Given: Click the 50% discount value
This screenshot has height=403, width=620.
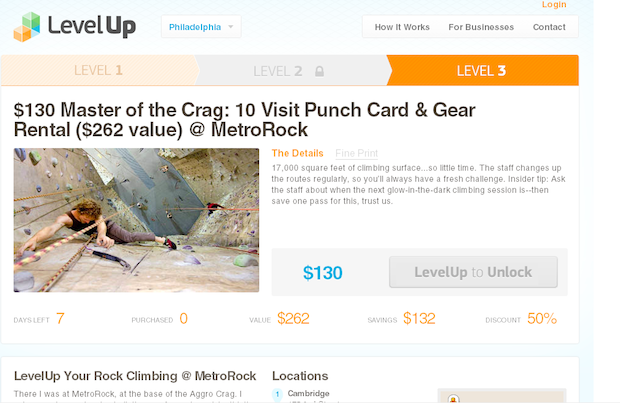Looking at the screenshot, I should [x=542, y=319].
